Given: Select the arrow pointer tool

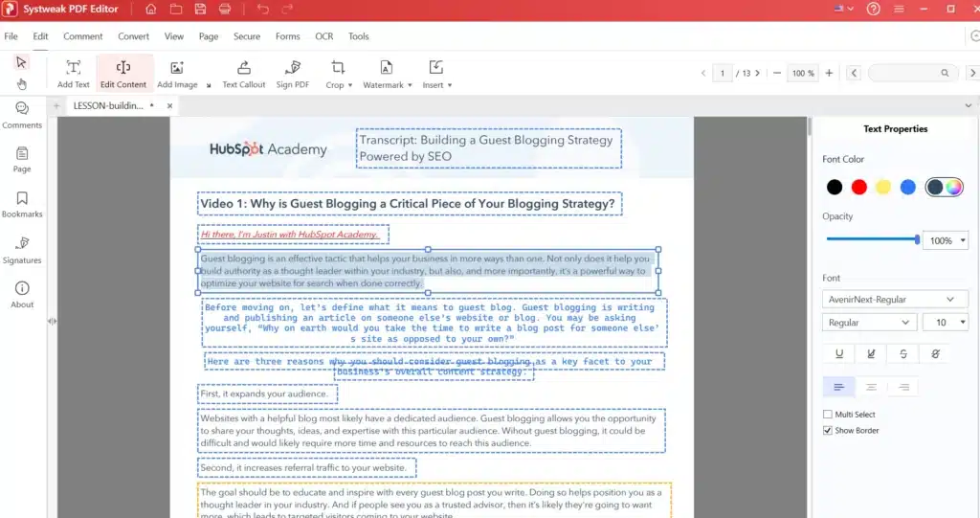Looking at the screenshot, I should [x=21, y=62].
